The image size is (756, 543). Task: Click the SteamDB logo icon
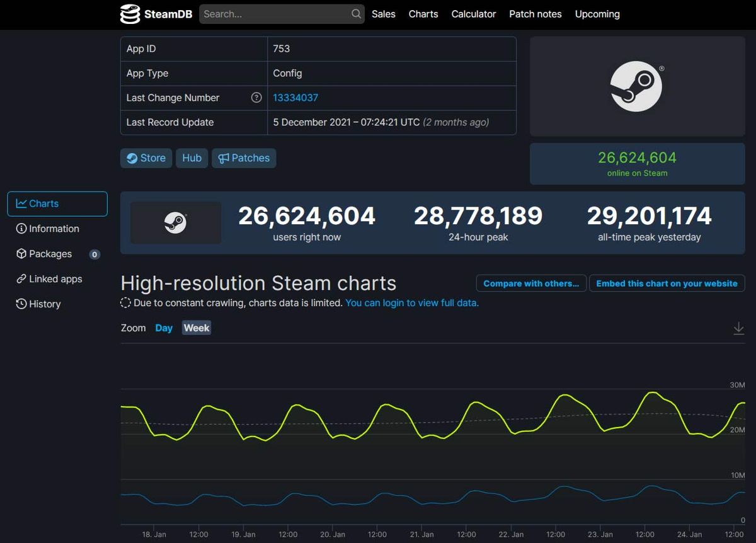130,13
